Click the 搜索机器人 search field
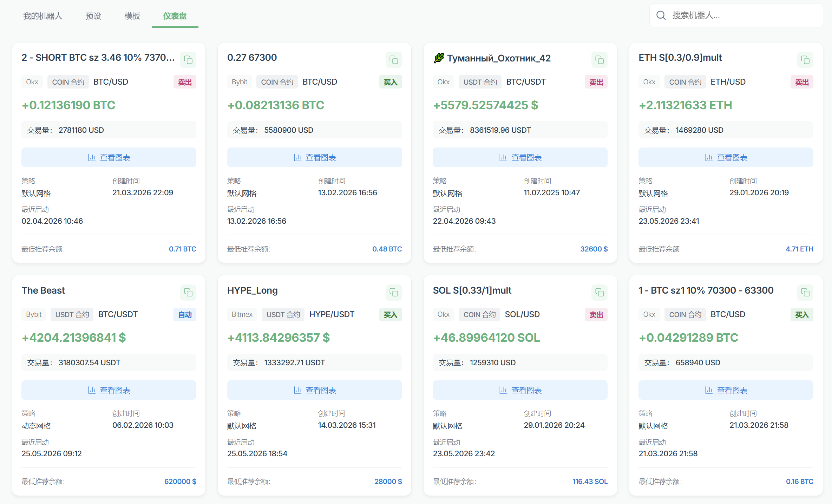832x504 pixels. click(x=736, y=15)
